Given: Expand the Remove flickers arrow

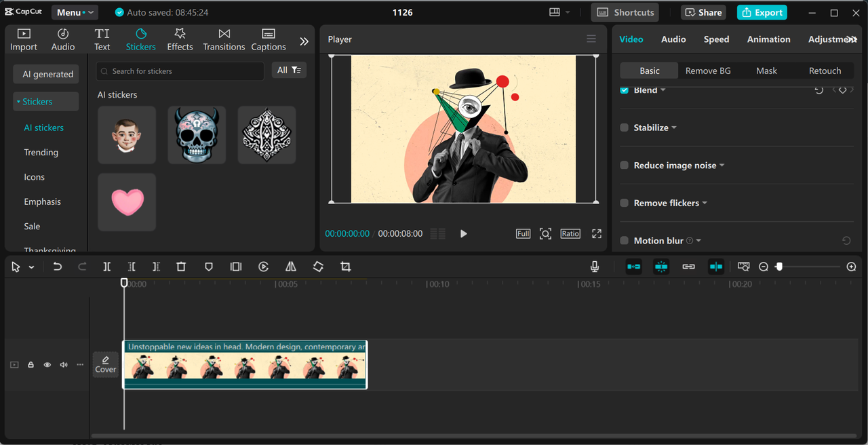Looking at the screenshot, I should coord(705,203).
